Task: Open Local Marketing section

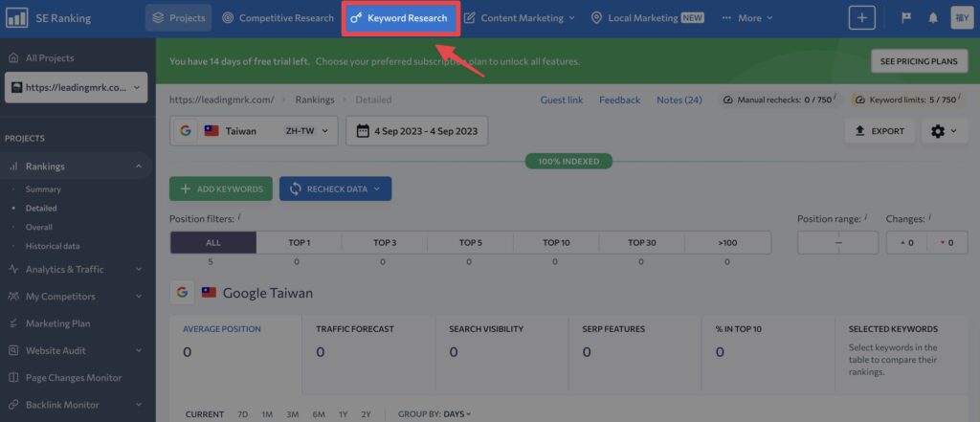Action: (x=648, y=18)
